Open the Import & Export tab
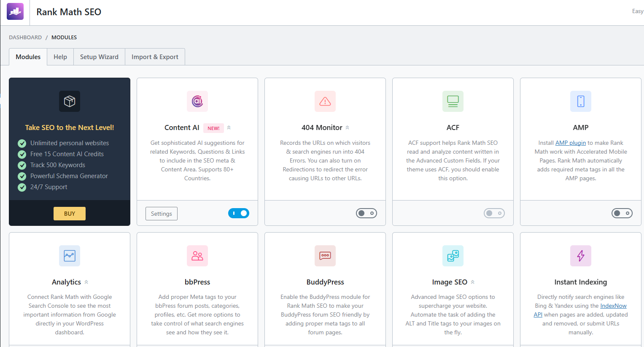Screen dimensions: 644x347 [x=155, y=57]
